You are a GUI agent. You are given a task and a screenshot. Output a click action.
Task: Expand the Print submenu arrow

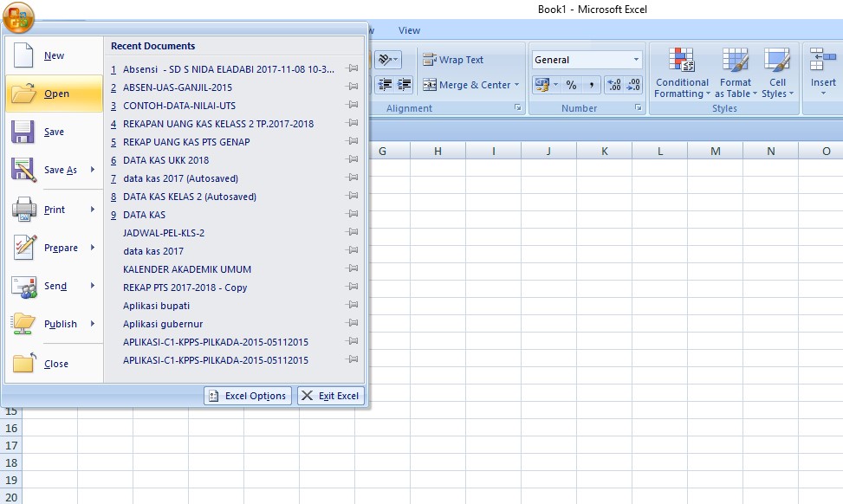[x=93, y=210]
